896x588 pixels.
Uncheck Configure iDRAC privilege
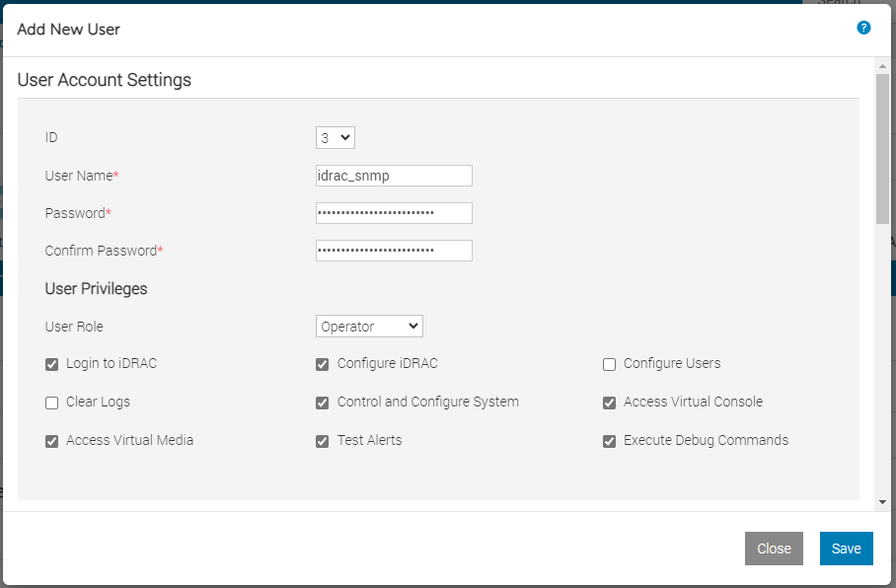[323, 365]
